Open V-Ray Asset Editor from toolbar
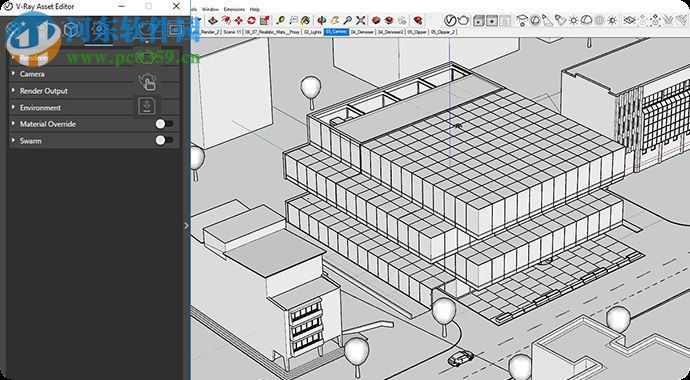690x380 pixels. (450, 20)
